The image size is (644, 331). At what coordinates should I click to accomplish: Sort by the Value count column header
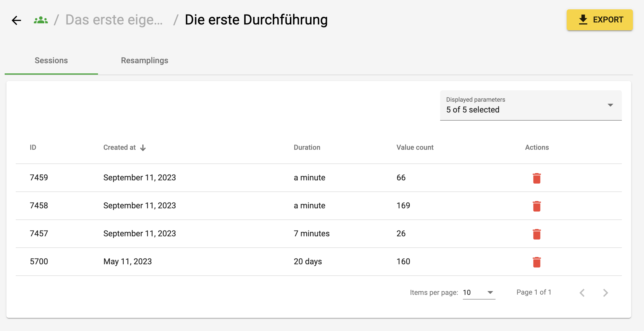(x=415, y=147)
